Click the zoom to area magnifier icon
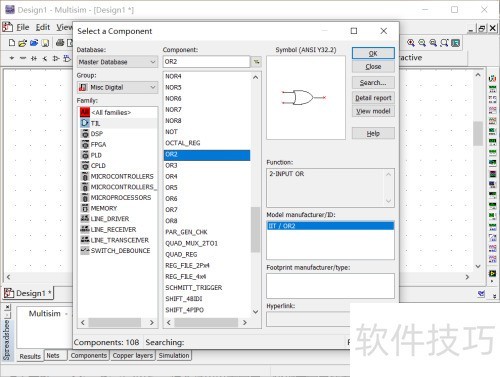The height and width of the screenshot is (377, 500). point(433,43)
